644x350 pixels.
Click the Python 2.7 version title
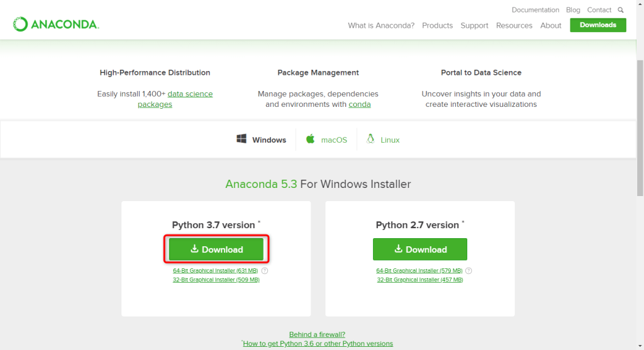point(419,225)
